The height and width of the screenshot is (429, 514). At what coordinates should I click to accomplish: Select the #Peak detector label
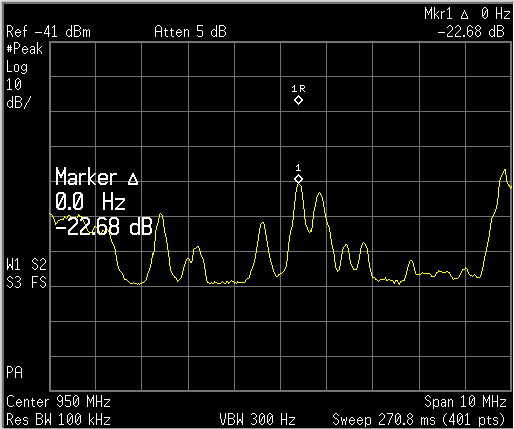click(24, 49)
